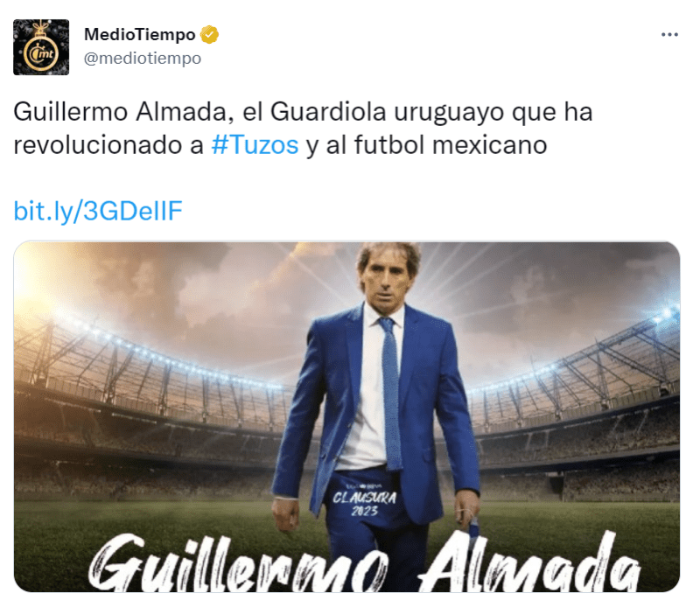Open the #Tuzos hashtag
The width and height of the screenshot is (700, 600).
[x=255, y=145]
